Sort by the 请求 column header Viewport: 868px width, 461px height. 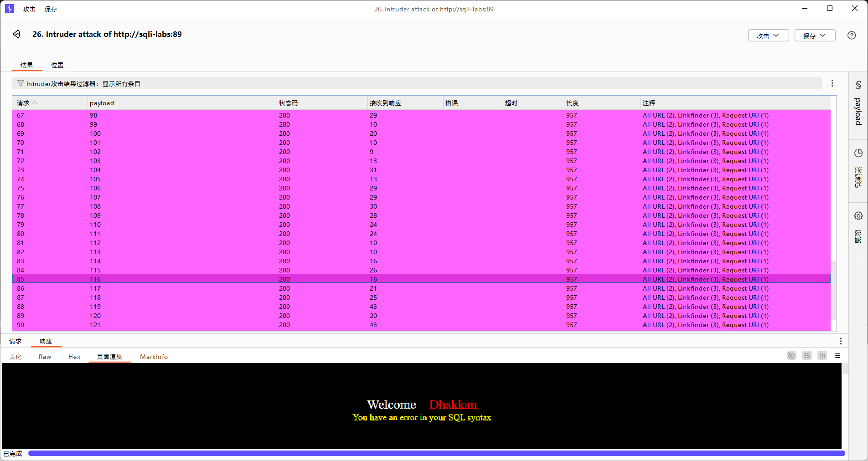tap(50, 103)
